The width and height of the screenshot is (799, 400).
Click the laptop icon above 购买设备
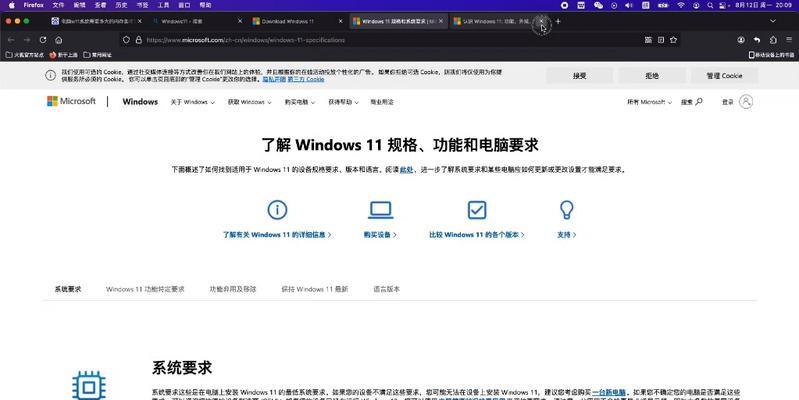point(380,209)
